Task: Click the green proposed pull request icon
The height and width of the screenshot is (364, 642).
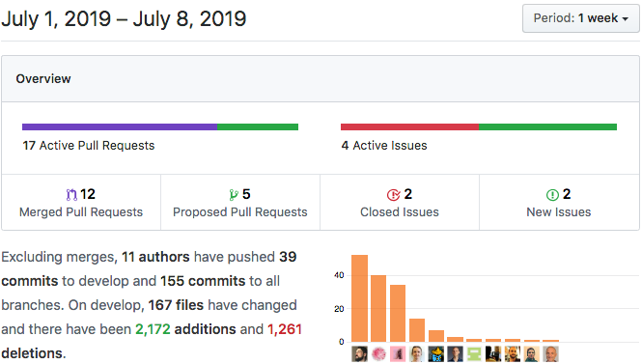Action: tap(234, 194)
